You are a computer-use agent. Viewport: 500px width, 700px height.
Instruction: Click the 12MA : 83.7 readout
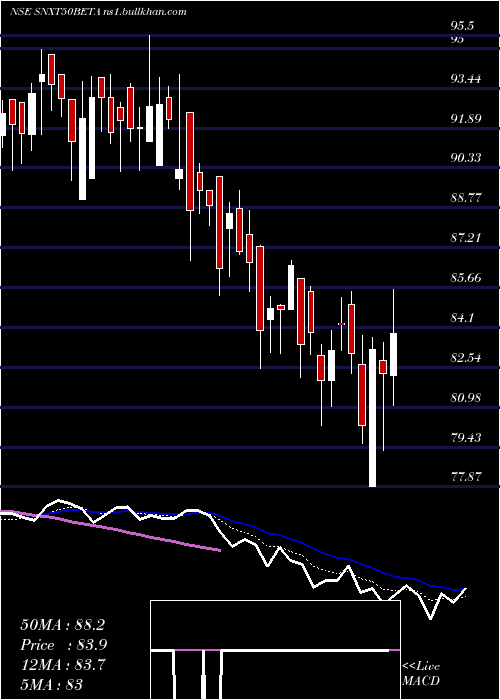coord(62,665)
